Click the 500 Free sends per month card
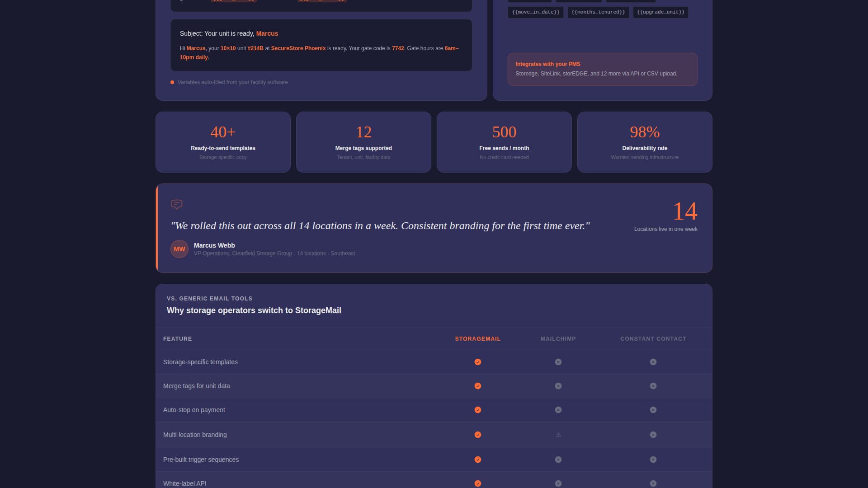 504,142
